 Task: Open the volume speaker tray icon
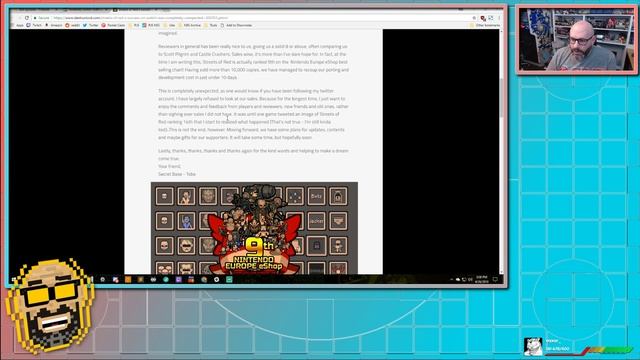tap(470, 280)
